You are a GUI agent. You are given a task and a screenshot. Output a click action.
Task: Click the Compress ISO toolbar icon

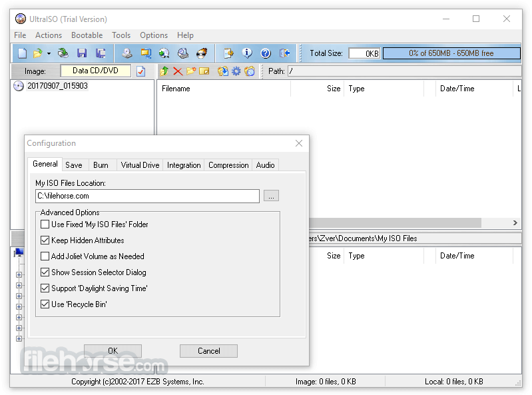click(x=146, y=53)
